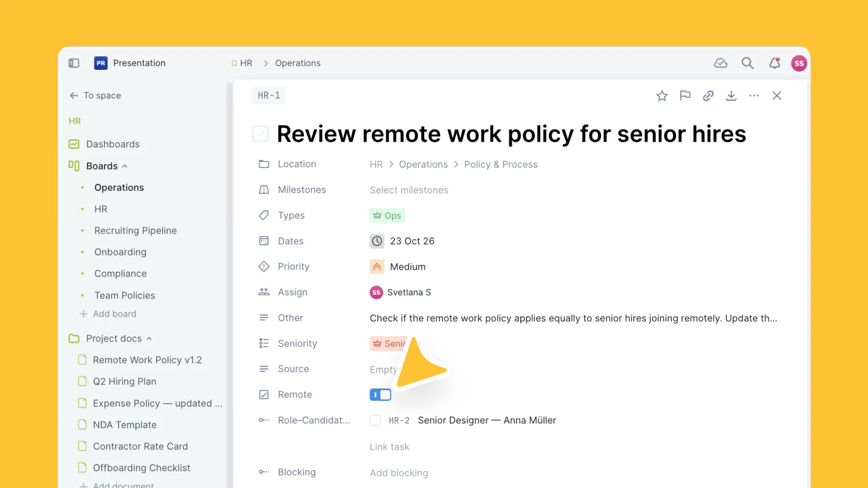The width and height of the screenshot is (868, 488).
Task: Open Dashboards in the sidebar
Action: coord(113,144)
